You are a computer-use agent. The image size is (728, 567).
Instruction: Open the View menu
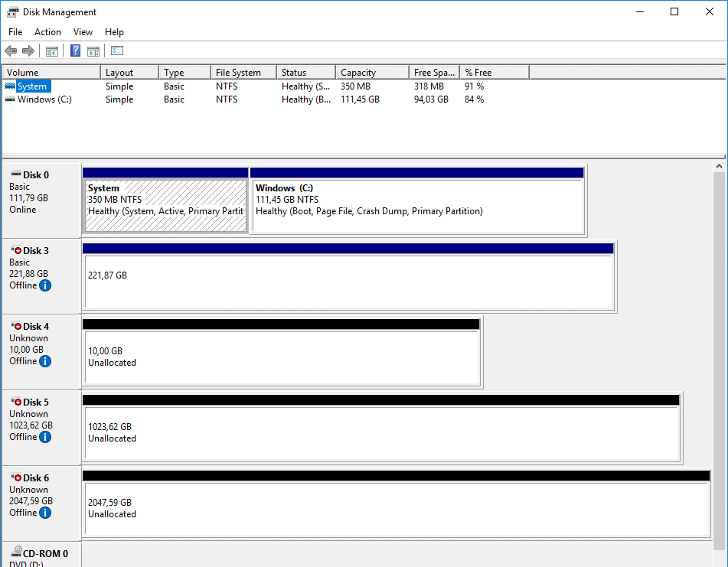(83, 32)
